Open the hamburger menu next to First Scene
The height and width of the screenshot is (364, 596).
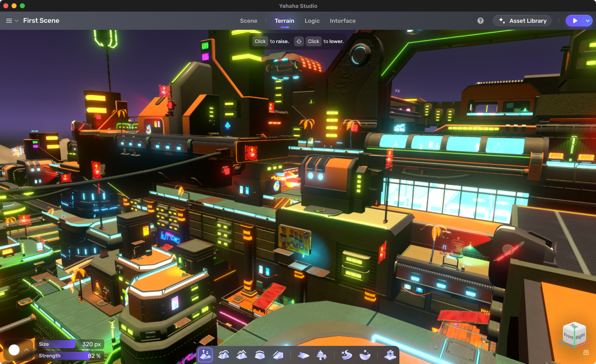click(9, 20)
